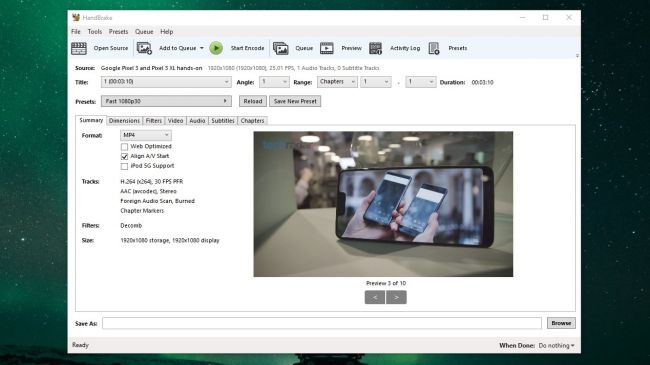Click the Presets document icon in toolbar
The image size is (650, 365).
[434, 49]
